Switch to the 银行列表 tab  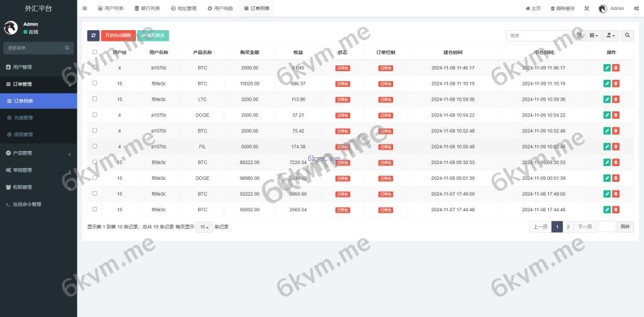[x=147, y=9]
